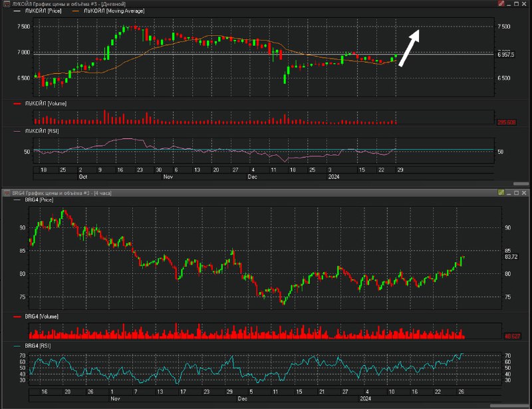
Task: Minimize the BRG4 chart window
Action: [x=509, y=193]
